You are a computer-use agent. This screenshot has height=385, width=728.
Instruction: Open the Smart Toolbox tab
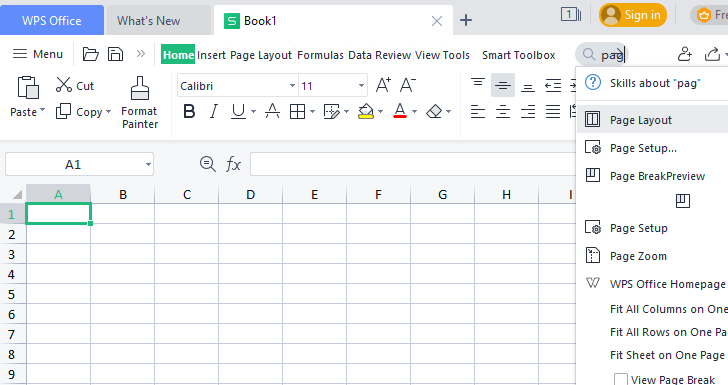pyautogui.click(x=519, y=55)
